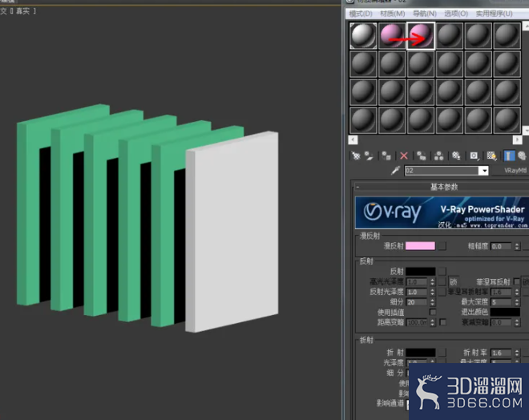The image size is (529, 420).
Task: Click map button beside 高光光泽度 value
Action: [x=442, y=281]
